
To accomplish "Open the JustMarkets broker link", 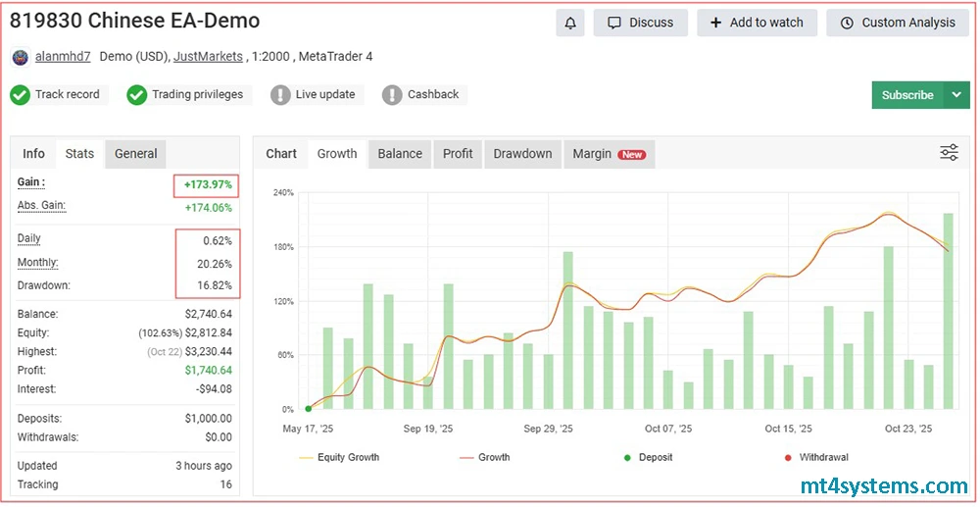I will click(x=208, y=57).
